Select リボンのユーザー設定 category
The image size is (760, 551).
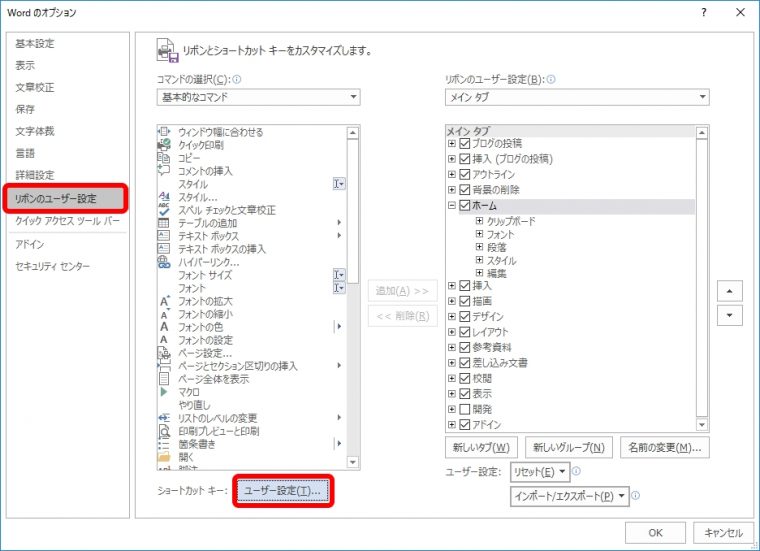pyautogui.click(x=66, y=198)
